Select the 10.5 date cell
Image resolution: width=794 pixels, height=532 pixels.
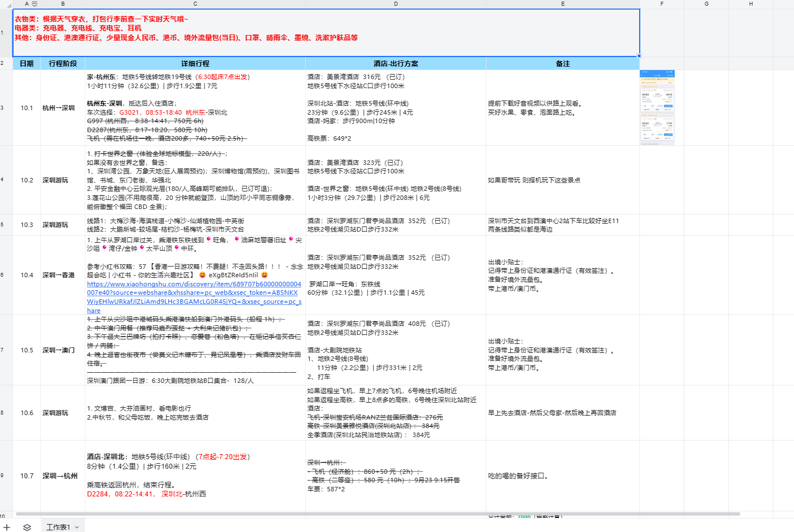click(27, 350)
